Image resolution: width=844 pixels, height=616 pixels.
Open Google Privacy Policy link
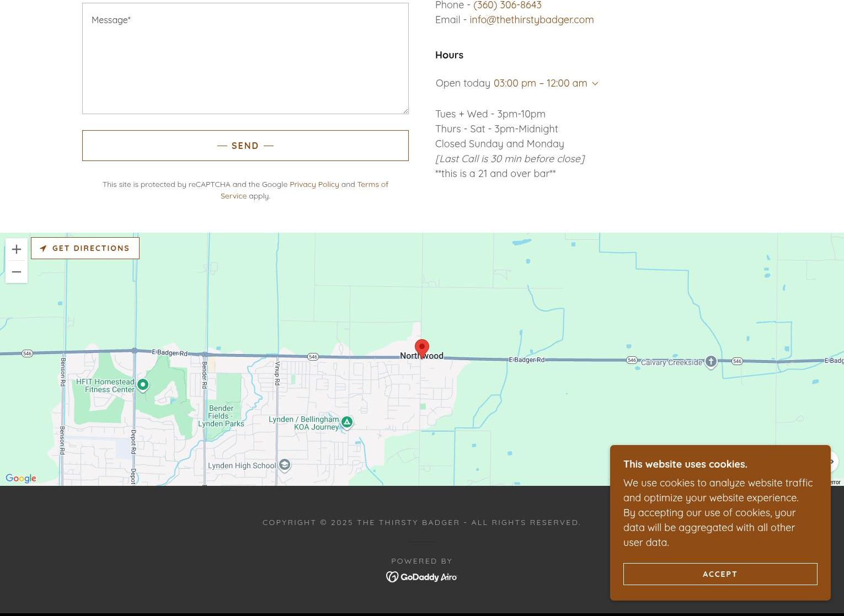coord(314,184)
